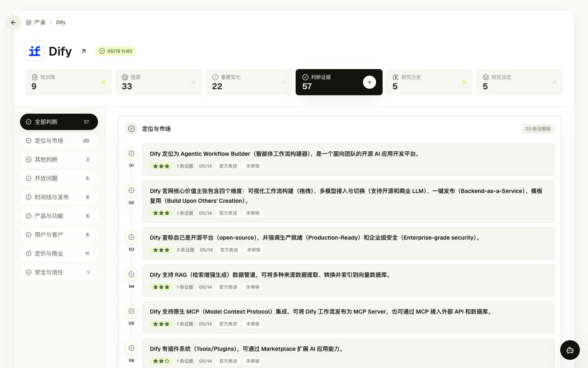Viewport: 588px width, 368px height.
Task: Click the Dify breadcrumb item
Action: point(61,22)
